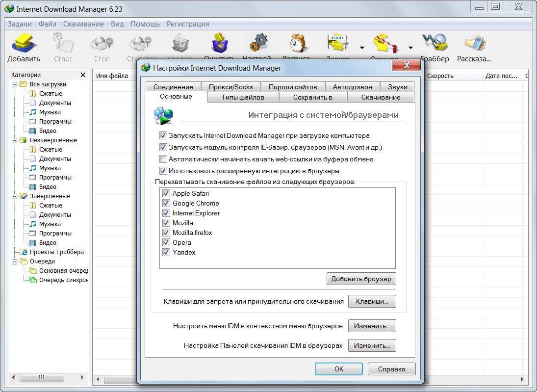
Task: Click the Имя файла column header
Action: tap(114, 76)
